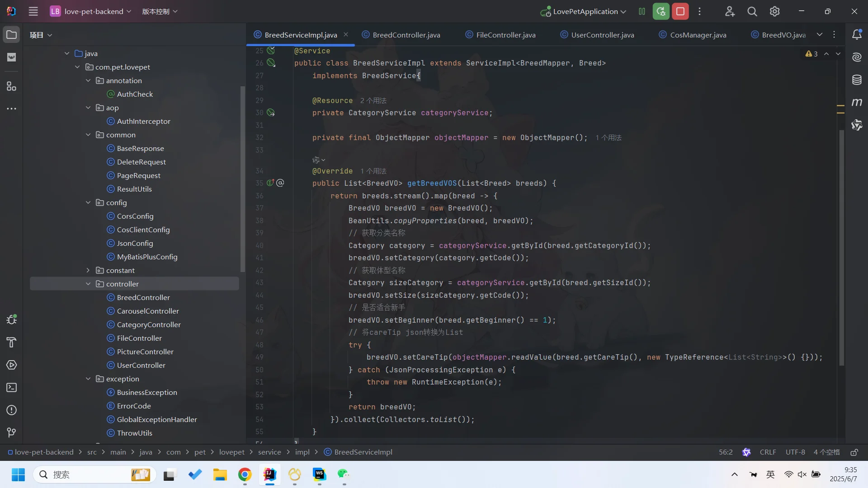Open the Git version control tool window
This screenshot has height=488, width=868.
tap(12, 432)
